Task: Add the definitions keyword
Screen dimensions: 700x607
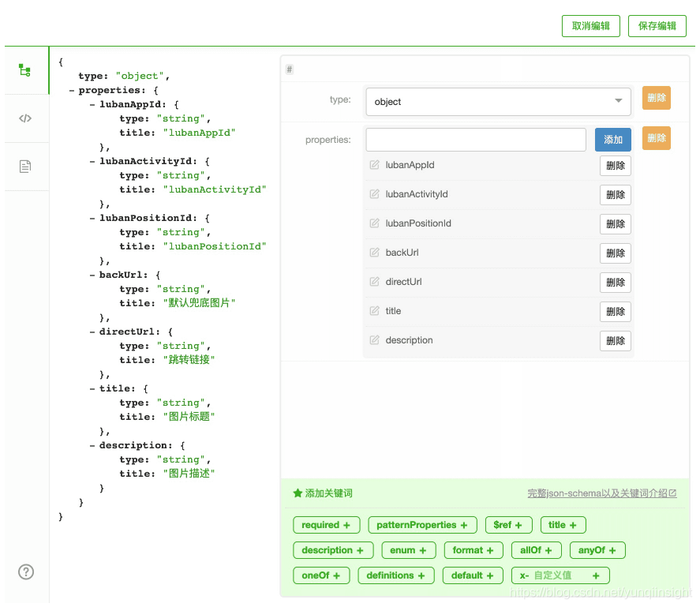Action: pyautogui.click(x=396, y=575)
